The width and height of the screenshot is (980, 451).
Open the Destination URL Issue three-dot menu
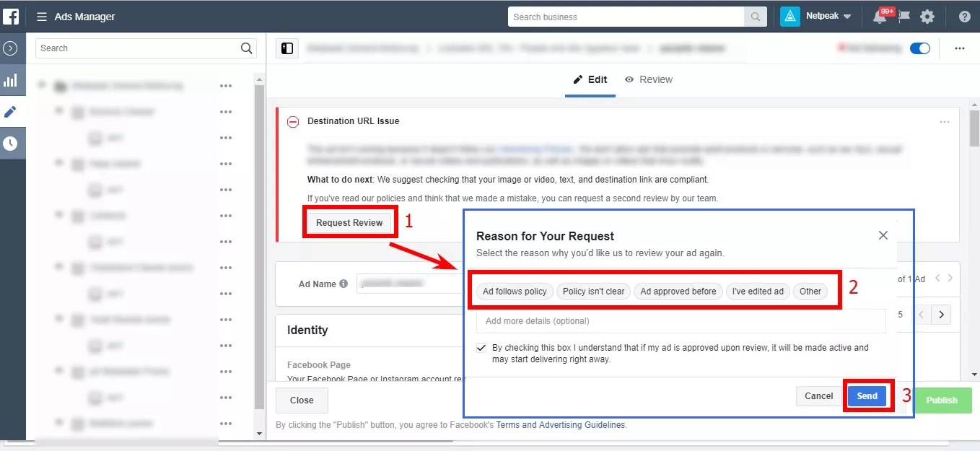pos(945,122)
